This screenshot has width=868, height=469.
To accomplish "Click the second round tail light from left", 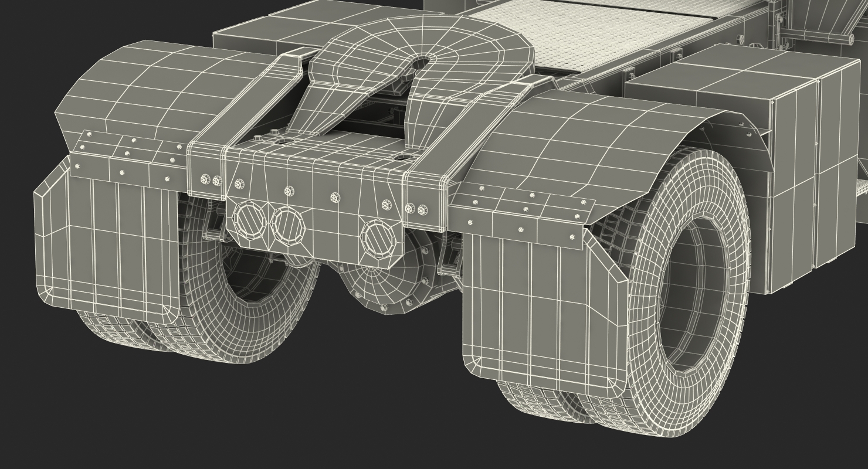I will (288, 225).
